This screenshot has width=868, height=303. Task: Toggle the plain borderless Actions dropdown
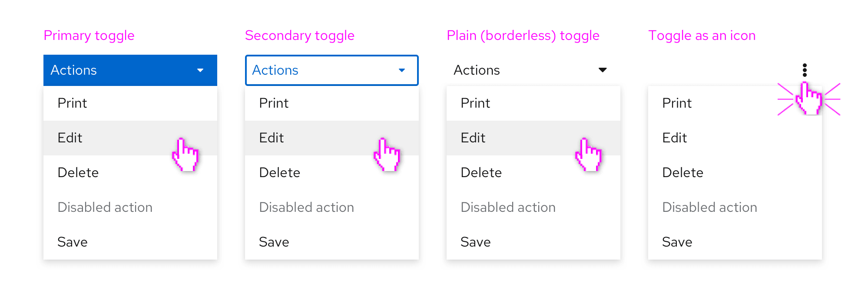coord(533,70)
